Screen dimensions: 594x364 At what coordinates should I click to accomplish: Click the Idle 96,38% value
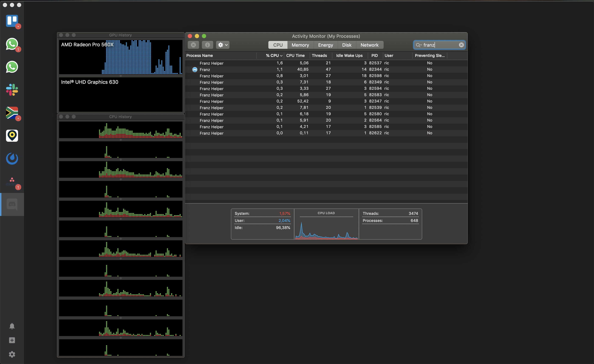coord(283,228)
